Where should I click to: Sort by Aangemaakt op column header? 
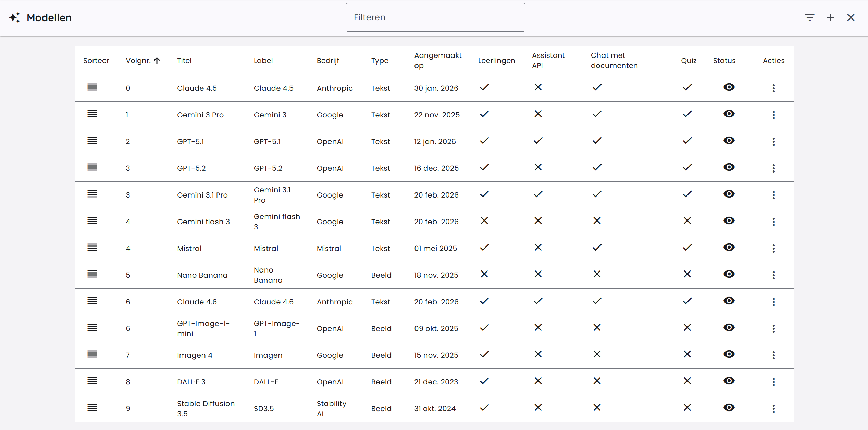pos(437,61)
